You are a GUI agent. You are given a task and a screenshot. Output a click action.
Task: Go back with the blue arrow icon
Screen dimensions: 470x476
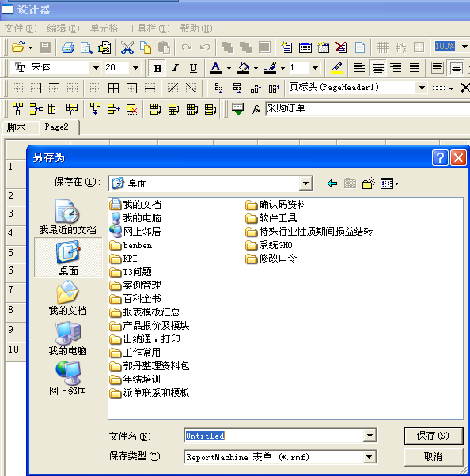click(332, 183)
